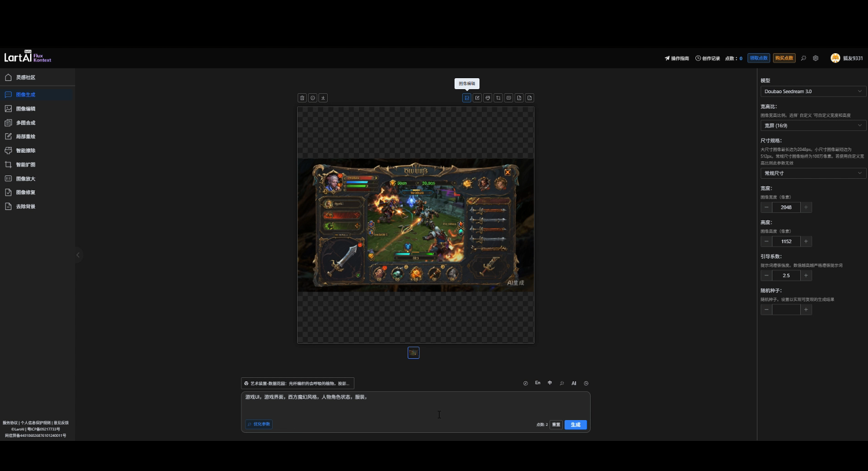Click the eraser icon in canvas toolbar
Image resolution: width=868 pixels, height=471 pixels.
click(x=488, y=98)
